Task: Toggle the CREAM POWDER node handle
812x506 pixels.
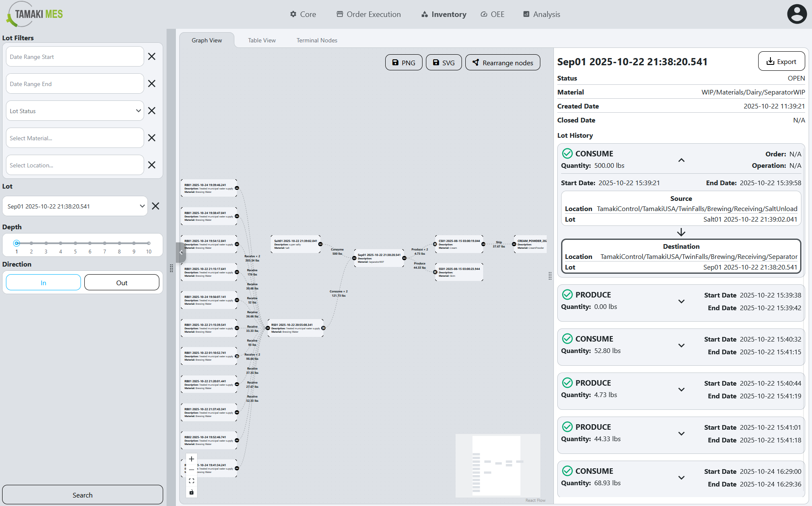Action: coord(514,244)
